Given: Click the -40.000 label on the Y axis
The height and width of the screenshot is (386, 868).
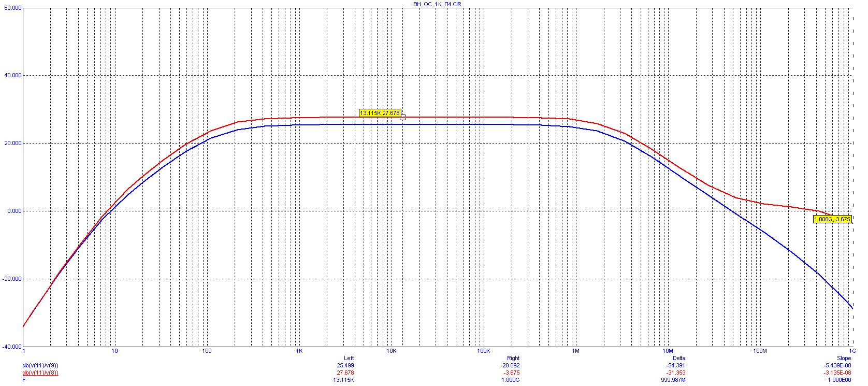Looking at the screenshot, I should (x=12, y=347).
